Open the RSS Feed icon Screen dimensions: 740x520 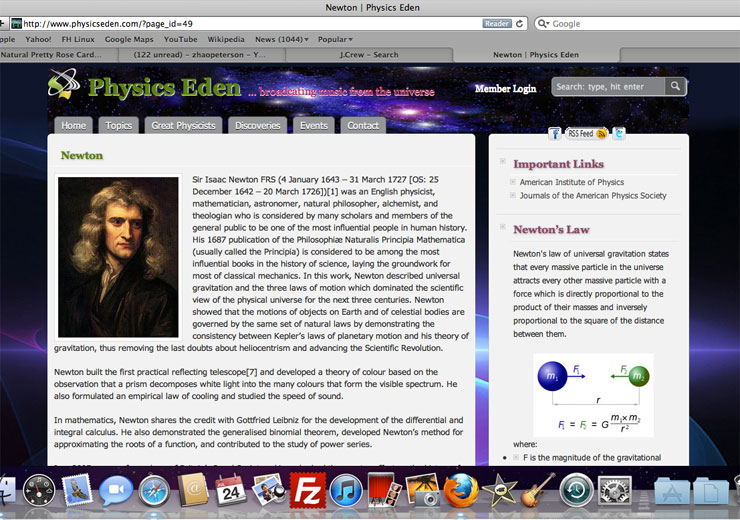[587, 134]
